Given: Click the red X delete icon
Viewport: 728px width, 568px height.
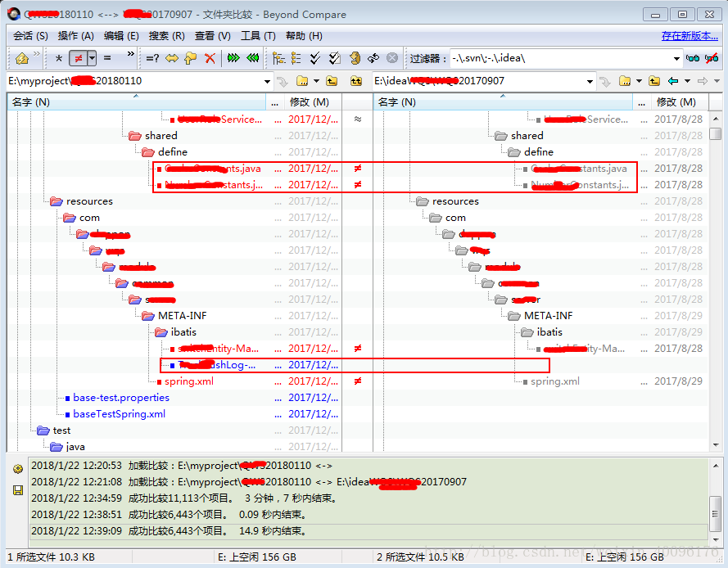Looking at the screenshot, I should point(210,58).
